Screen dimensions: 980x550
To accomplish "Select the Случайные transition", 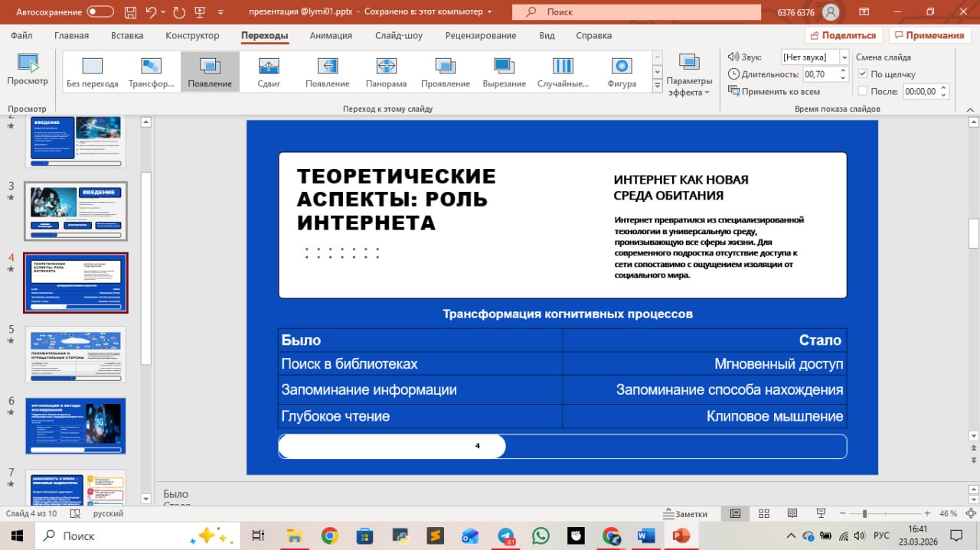I will [x=563, y=73].
